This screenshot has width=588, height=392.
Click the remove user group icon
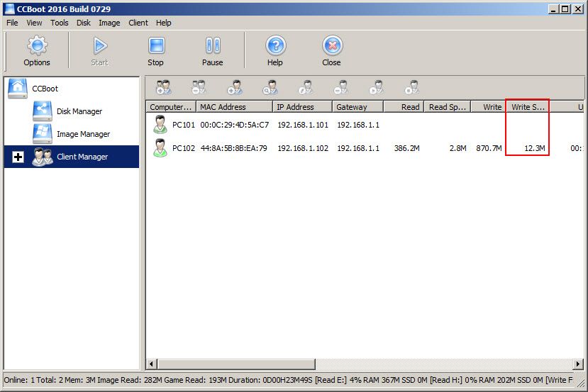[199, 87]
